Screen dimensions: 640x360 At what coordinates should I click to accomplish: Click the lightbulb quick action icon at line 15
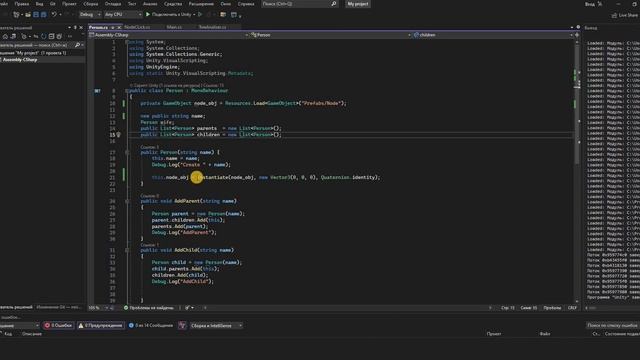pos(119,134)
